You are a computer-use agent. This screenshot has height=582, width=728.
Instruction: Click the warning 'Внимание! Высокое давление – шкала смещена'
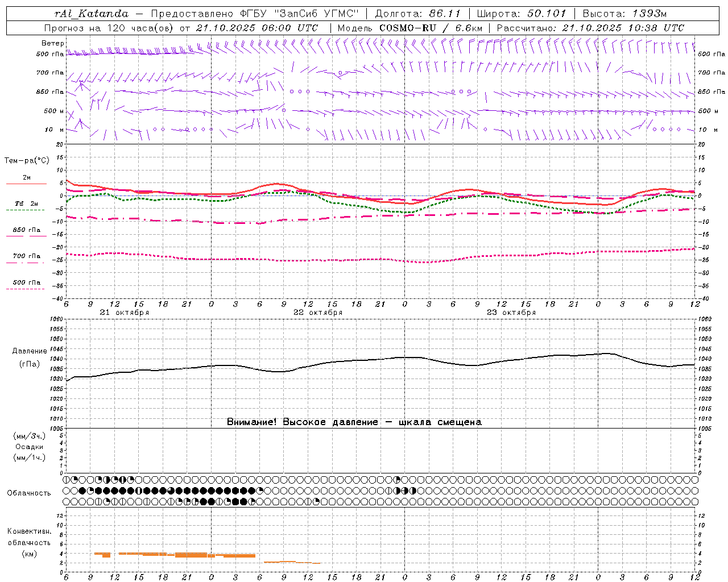coord(354,422)
